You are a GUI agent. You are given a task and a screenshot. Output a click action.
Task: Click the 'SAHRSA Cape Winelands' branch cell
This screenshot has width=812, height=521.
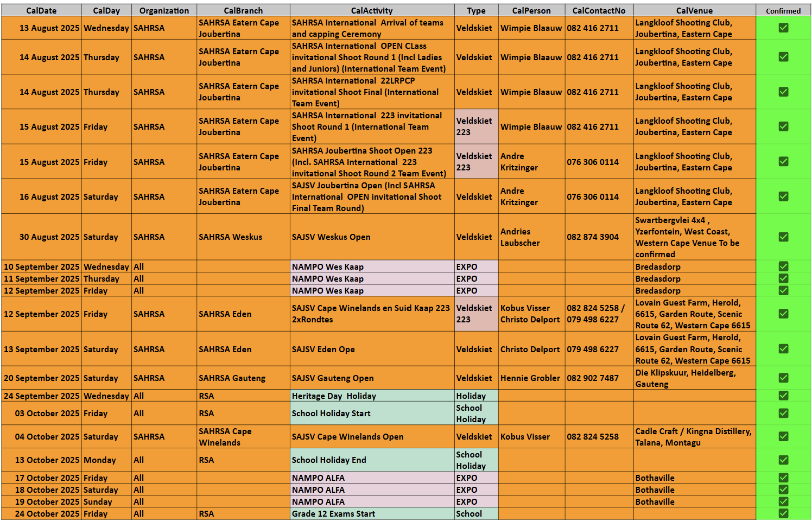pyautogui.click(x=243, y=436)
